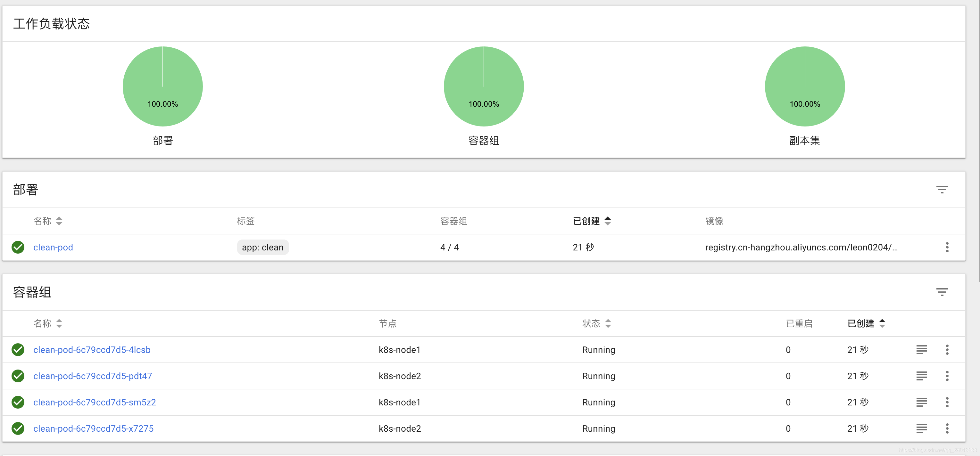View logs for pod clean-pod-6c79ccd7d5-x7275
Screen dimensions: 980x456
click(x=921, y=428)
